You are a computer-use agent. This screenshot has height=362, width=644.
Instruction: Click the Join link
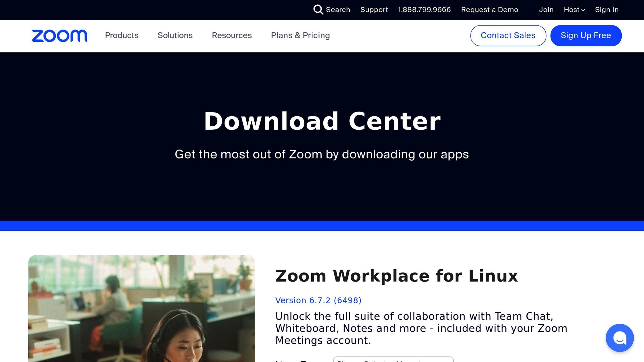(546, 10)
